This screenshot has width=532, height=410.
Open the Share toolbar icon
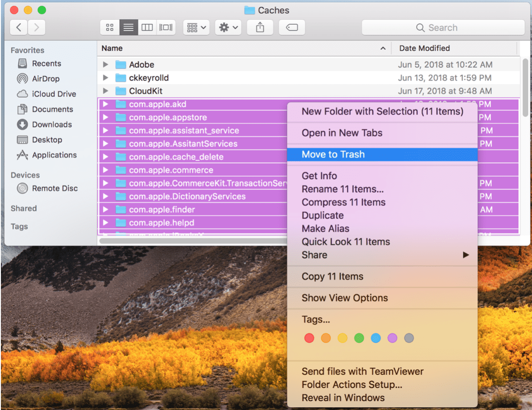260,27
